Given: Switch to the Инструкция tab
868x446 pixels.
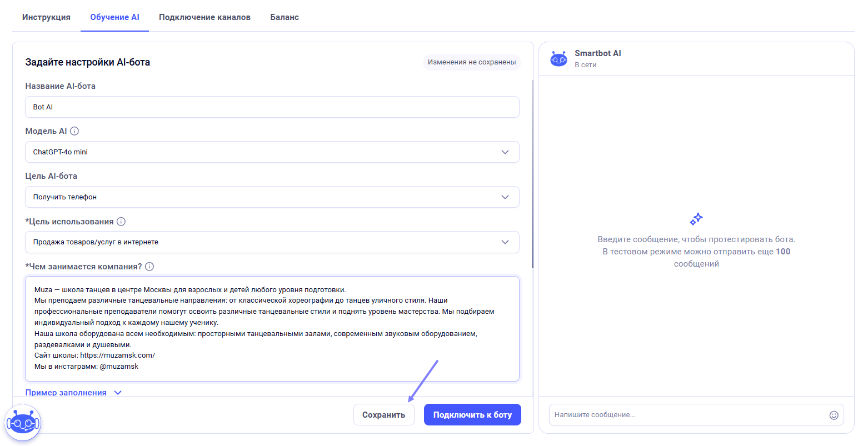Looking at the screenshot, I should [x=46, y=17].
